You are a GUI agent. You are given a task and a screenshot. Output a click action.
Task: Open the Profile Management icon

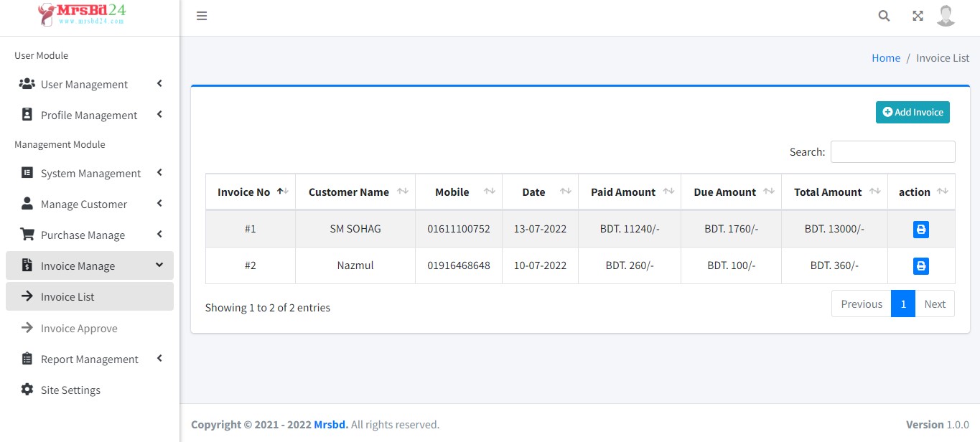(27, 115)
